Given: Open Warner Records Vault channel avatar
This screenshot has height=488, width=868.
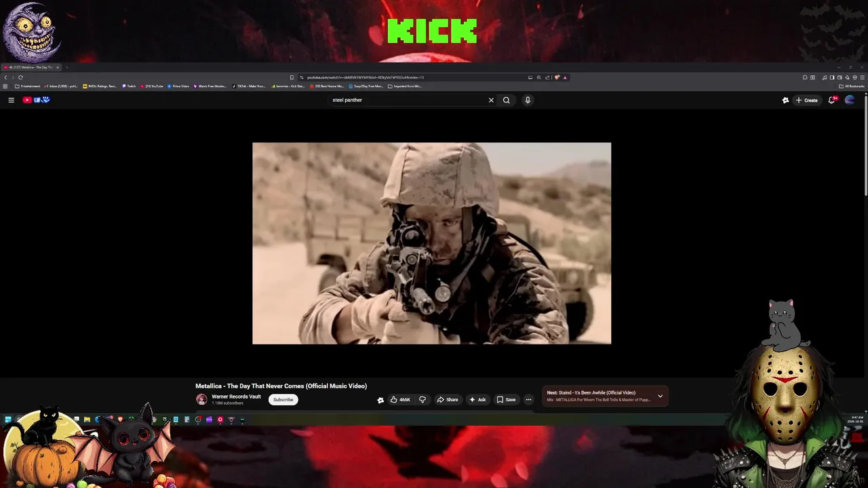Looking at the screenshot, I should (201, 399).
